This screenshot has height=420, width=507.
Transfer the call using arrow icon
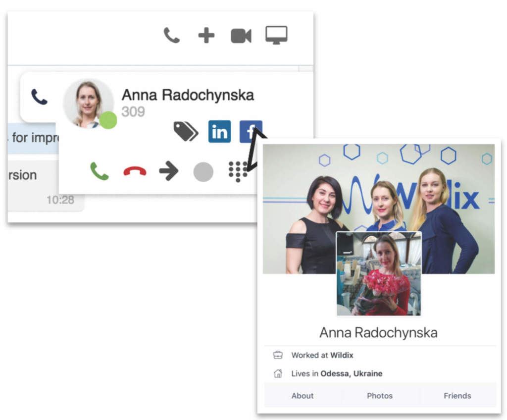click(x=169, y=171)
